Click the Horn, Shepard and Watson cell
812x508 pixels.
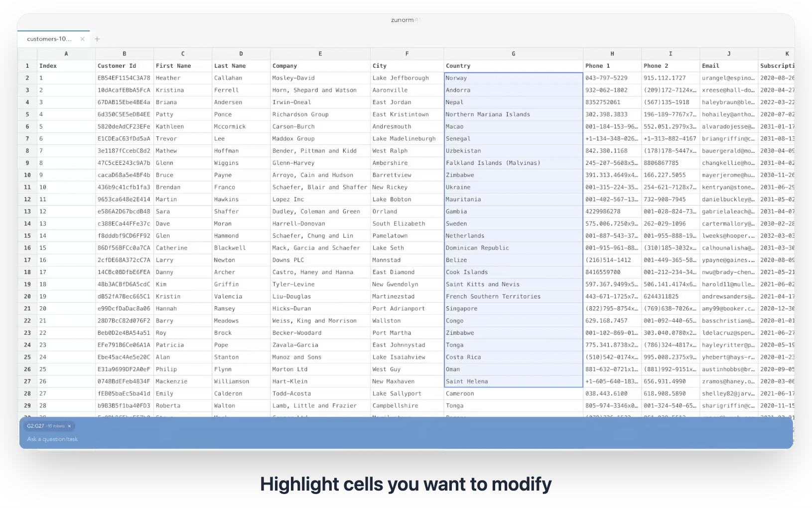point(320,90)
